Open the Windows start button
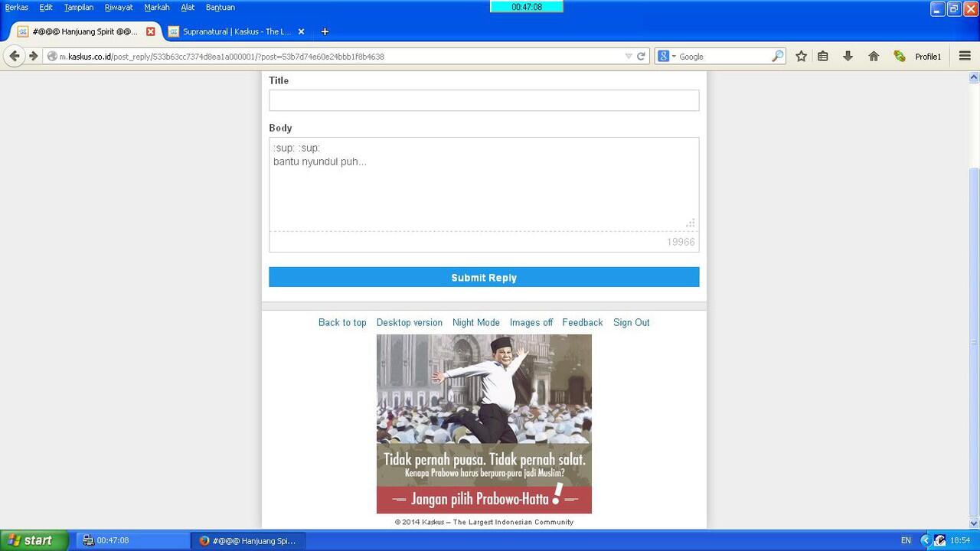The height and width of the screenshot is (551, 980). pos(34,540)
